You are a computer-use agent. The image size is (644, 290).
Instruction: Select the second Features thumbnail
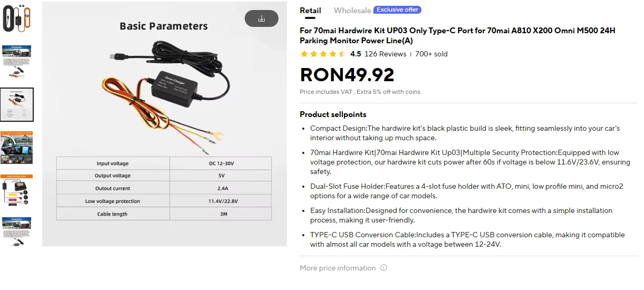[x=17, y=61]
